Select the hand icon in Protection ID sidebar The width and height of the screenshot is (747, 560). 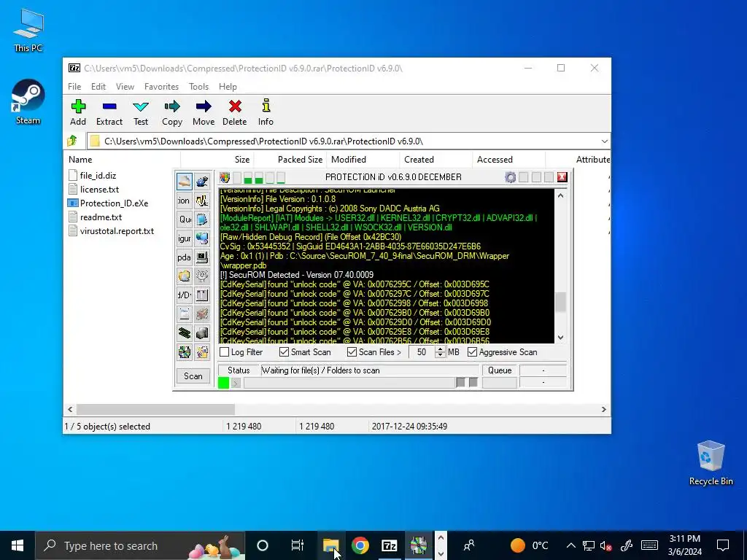[x=185, y=182]
